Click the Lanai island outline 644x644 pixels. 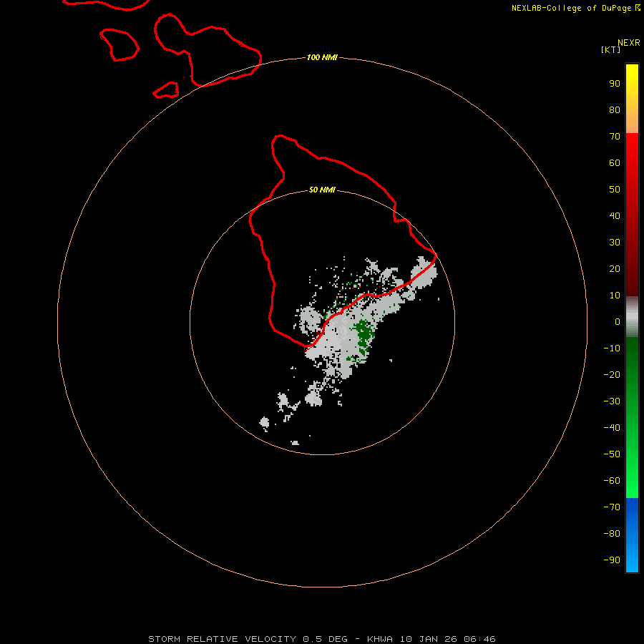[119, 45]
